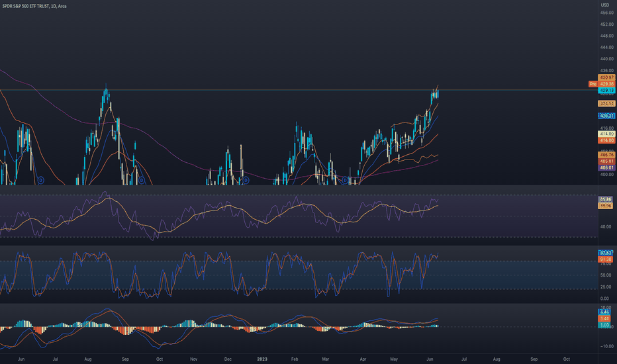The height and width of the screenshot is (364, 617).
Task: Click the RSI average label 59.96
Action: [x=606, y=206]
